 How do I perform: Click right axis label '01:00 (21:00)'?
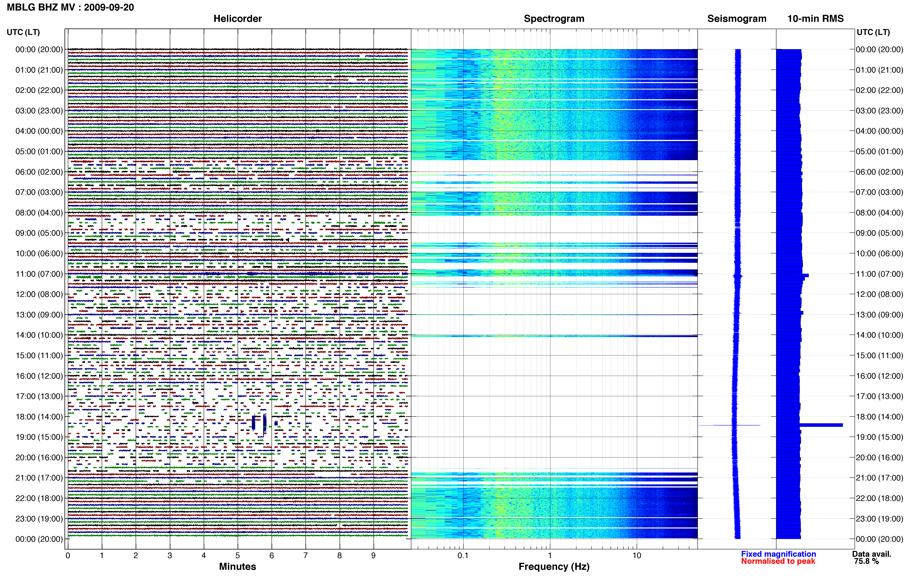tap(879, 70)
